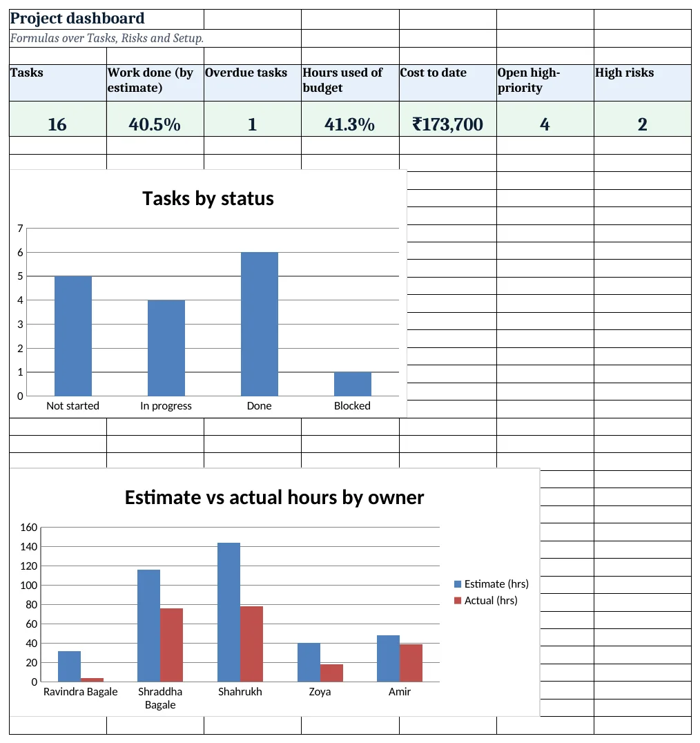Select the 'In progress' axis label
The width and height of the screenshot is (700, 743).
point(166,406)
